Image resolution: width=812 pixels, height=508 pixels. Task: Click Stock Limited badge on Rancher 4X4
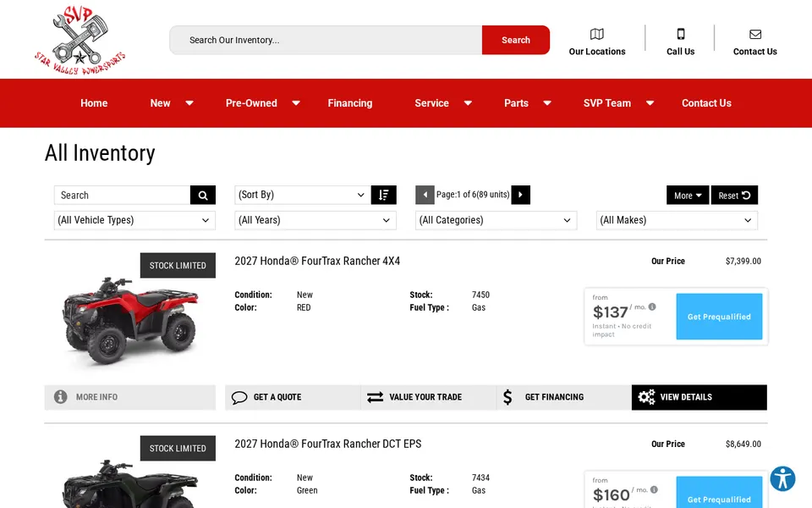(178, 265)
